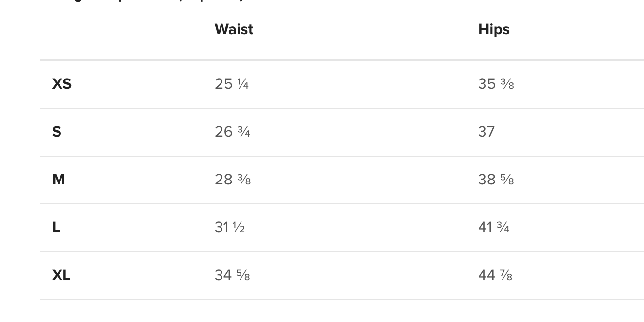Click the L waist value 31 ½
Image resolution: width=644 pixels, height=322 pixels.
(x=230, y=227)
